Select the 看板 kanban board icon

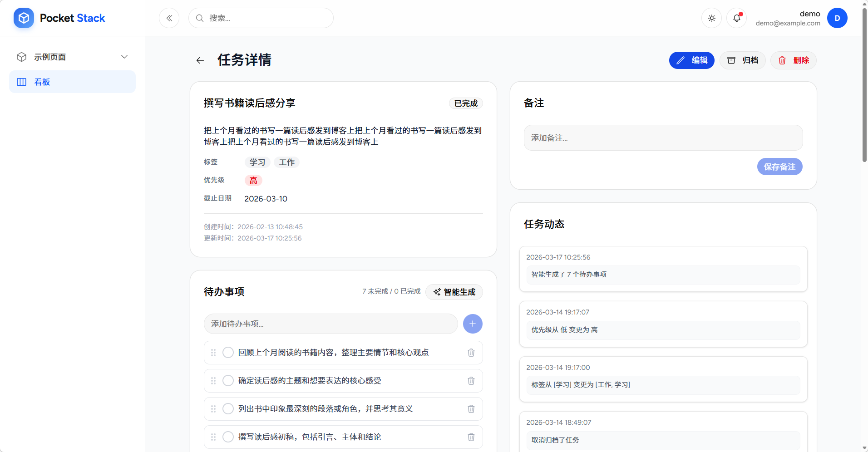coord(21,82)
